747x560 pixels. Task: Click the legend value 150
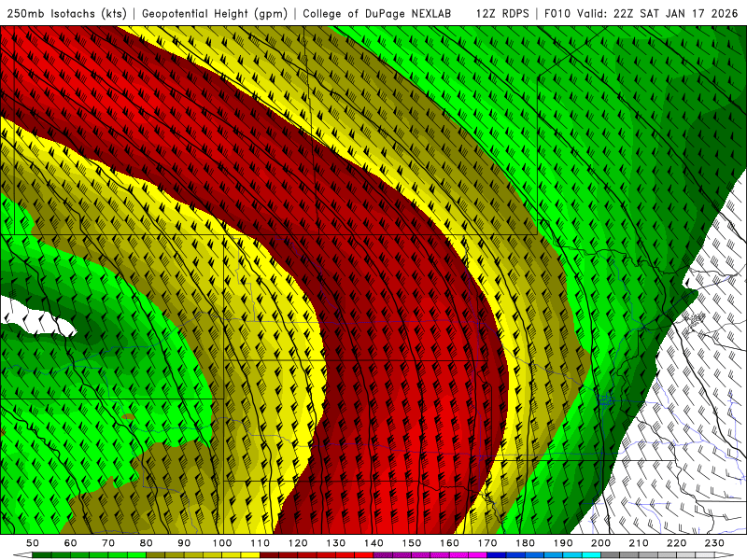[x=411, y=543]
